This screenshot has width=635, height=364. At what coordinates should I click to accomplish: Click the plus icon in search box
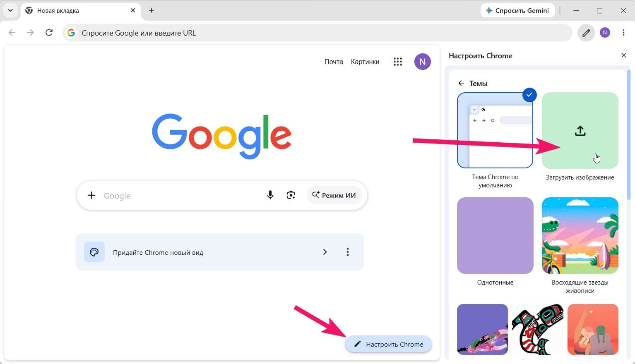coord(91,195)
